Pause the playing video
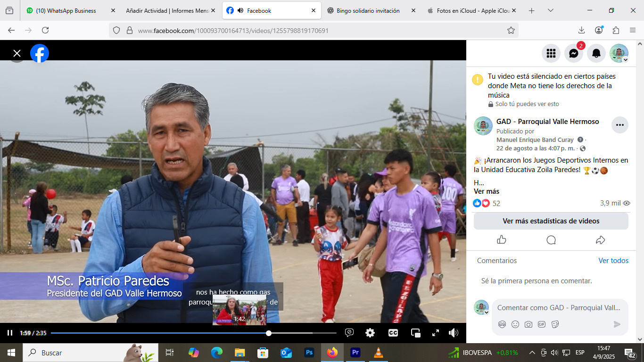Viewport: 644px width, 362px height. pos(10,333)
